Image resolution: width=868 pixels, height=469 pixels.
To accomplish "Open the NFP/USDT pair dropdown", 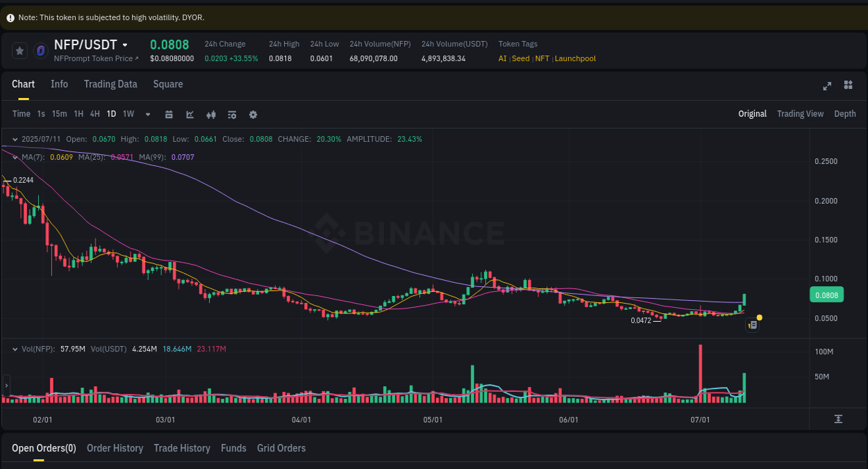I will (x=126, y=44).
